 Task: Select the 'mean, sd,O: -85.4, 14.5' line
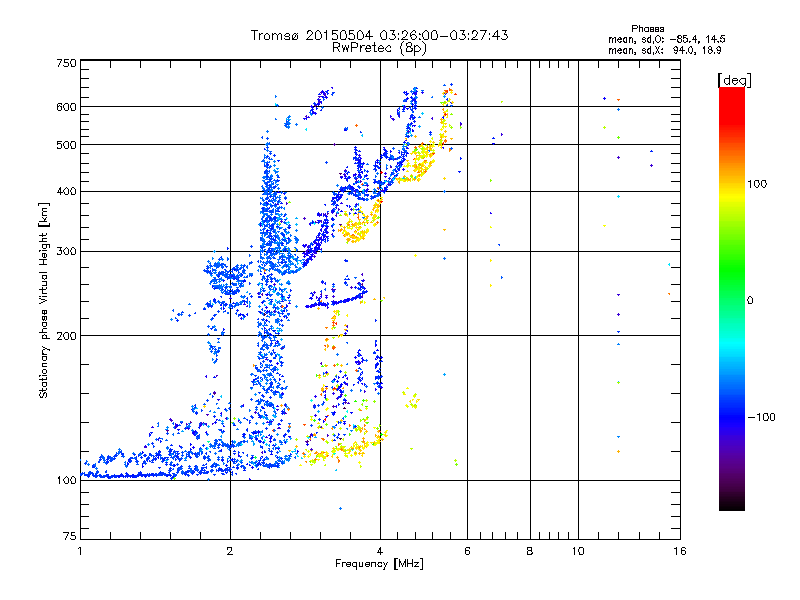666,39
